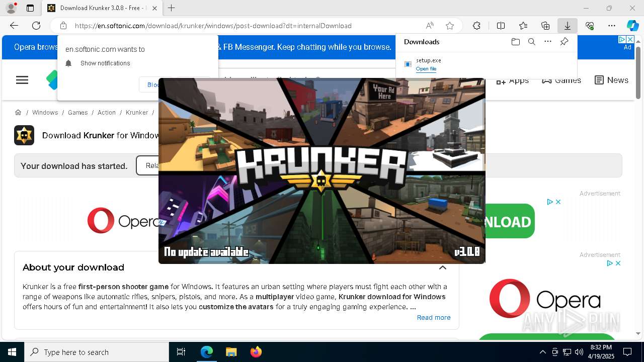Click the Edge profile avatar icon

coord(11,8)
